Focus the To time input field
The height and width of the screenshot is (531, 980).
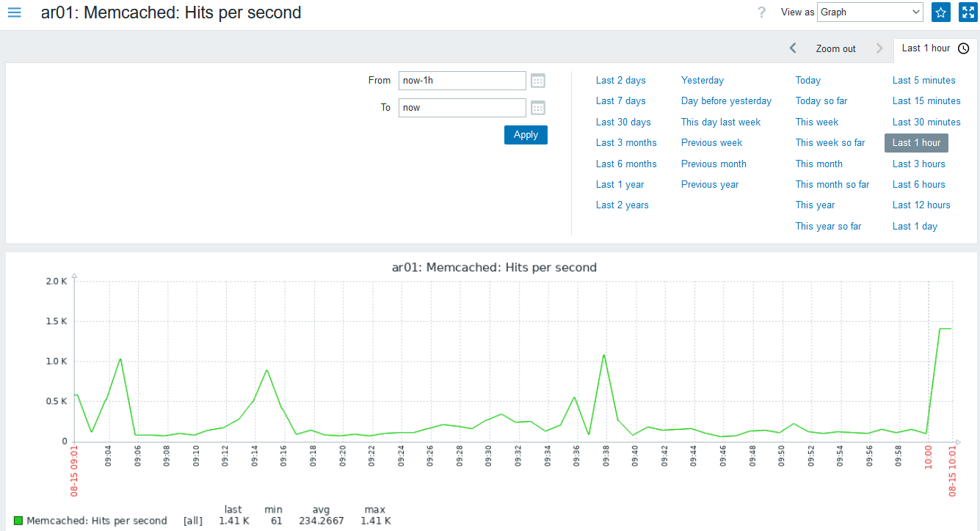[x=462, y=108]
